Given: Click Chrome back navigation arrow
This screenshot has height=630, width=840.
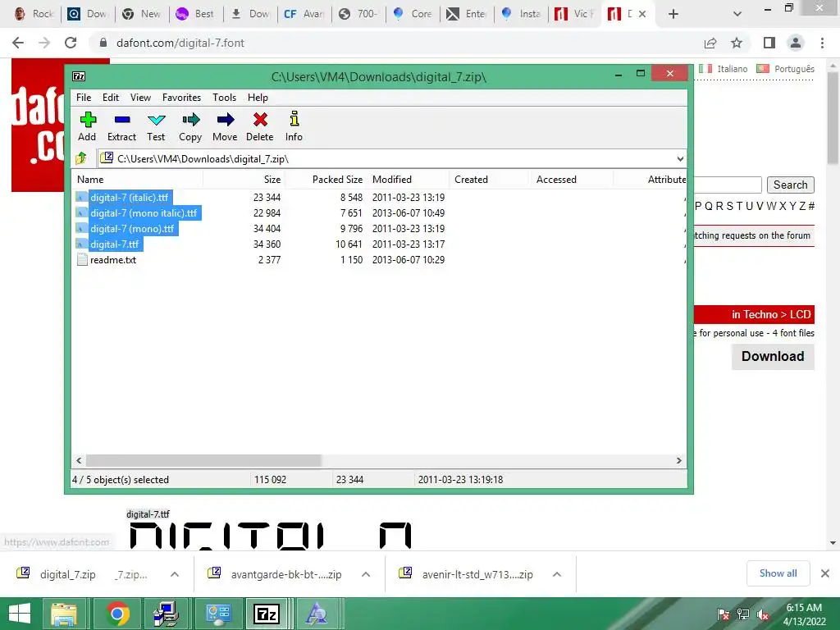Looking at the screenshot, I should click(x=18, y=43).
